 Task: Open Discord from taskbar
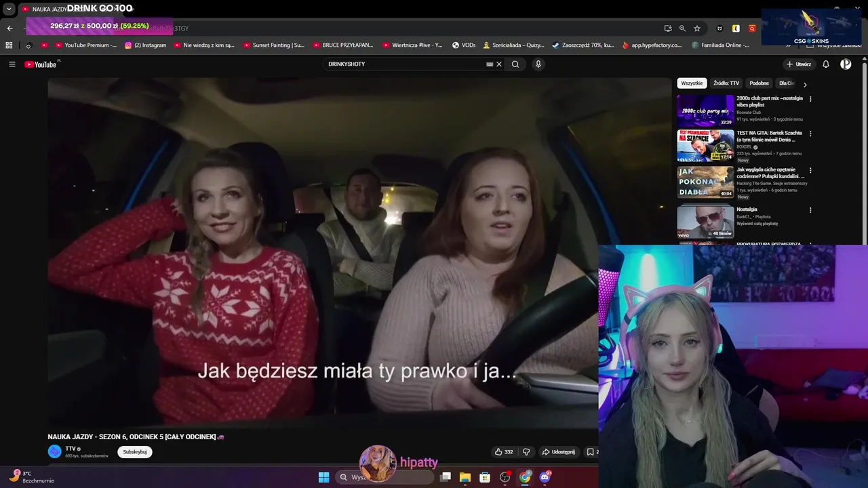point(545,477)
